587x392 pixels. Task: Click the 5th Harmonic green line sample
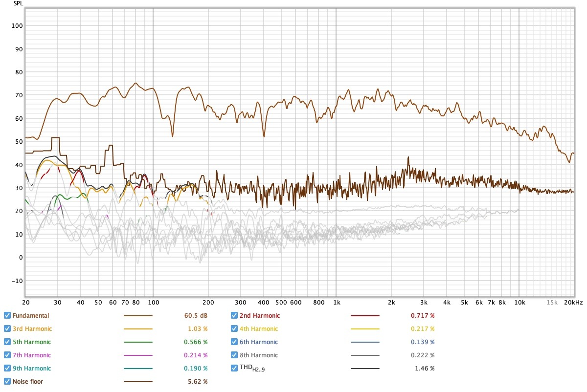pos(138,342)
